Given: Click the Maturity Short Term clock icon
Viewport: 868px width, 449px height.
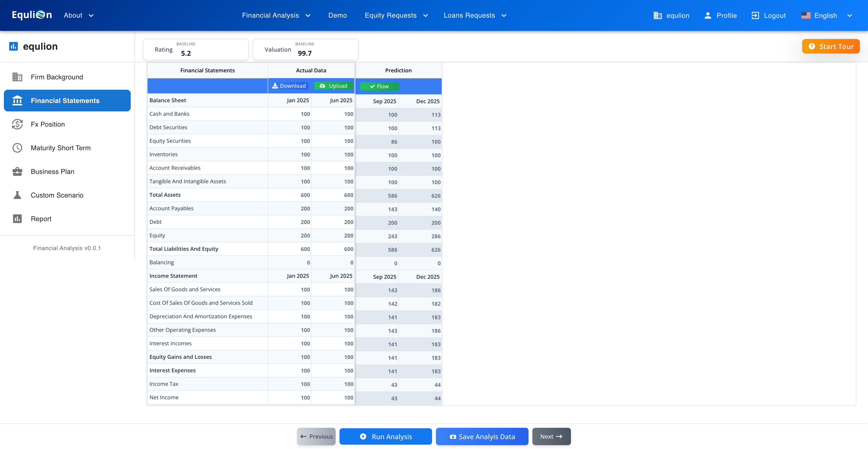Looking at the screenshot, I should pyautogui.click(x=17, y=148).
